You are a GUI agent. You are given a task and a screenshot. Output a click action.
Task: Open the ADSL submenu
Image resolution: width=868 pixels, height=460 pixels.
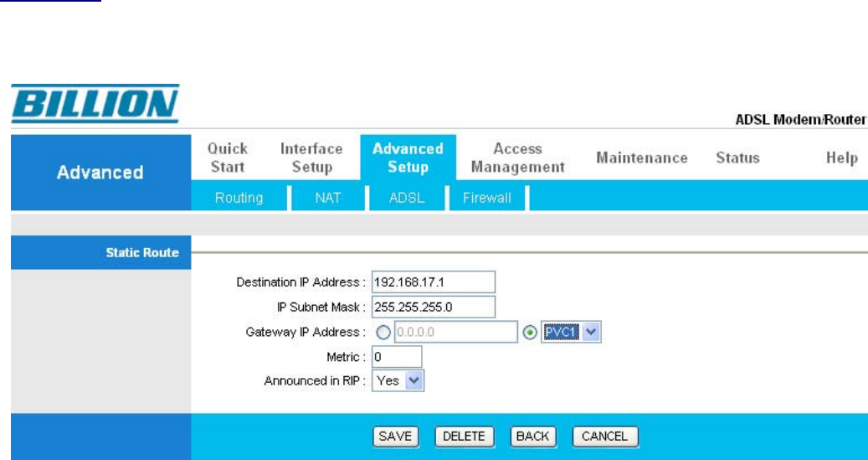point(407,198)
